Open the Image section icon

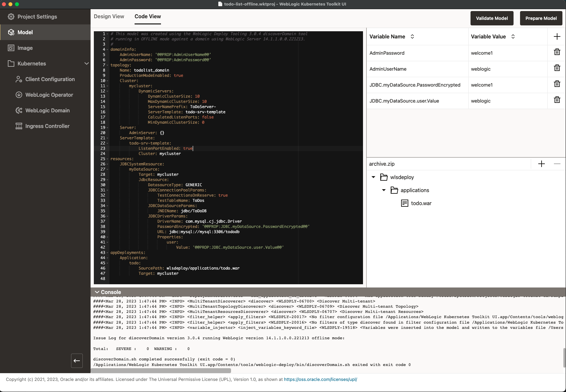pos(11,48)
